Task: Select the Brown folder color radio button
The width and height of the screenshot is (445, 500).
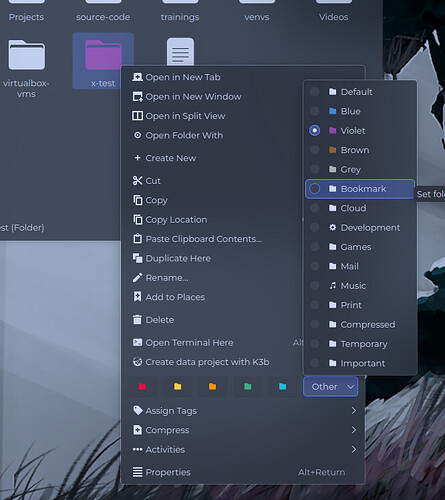Action: 315,150
